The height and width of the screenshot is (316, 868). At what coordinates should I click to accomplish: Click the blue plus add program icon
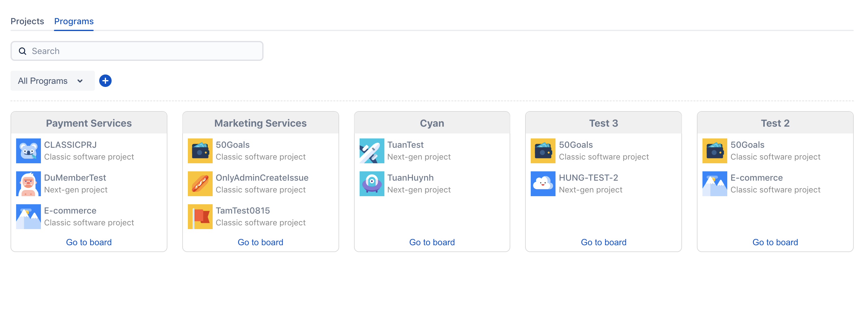[105, 81]
